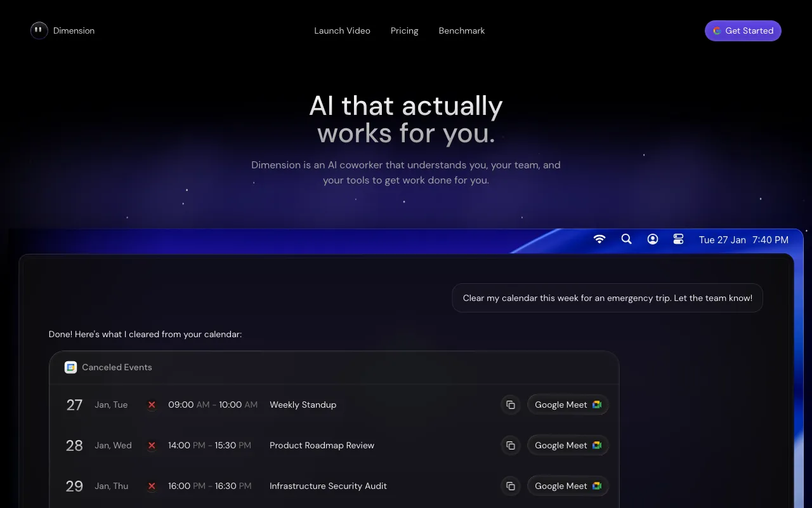The height and width of the screenshot is (508, 812).
Task: Click the 14:00 PM - 15:30 PM time
Action: 209,445
